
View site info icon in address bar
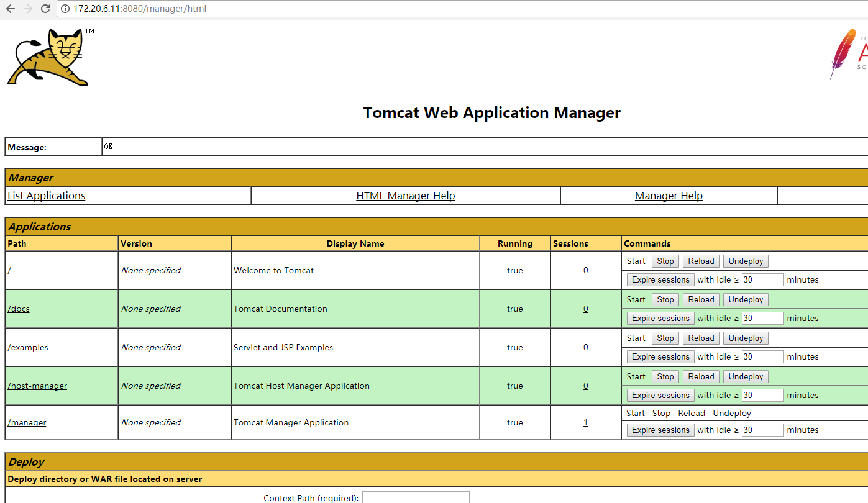[65, 9]
